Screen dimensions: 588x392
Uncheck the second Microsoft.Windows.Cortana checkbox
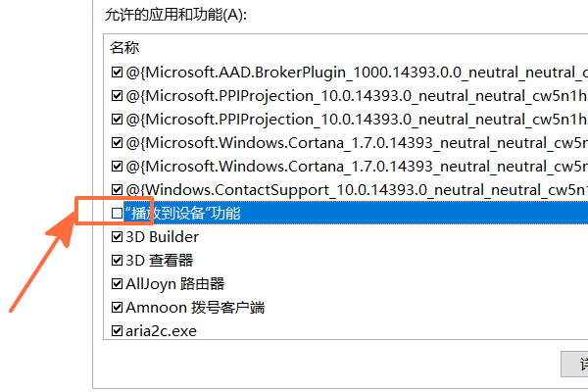(118, 166)
